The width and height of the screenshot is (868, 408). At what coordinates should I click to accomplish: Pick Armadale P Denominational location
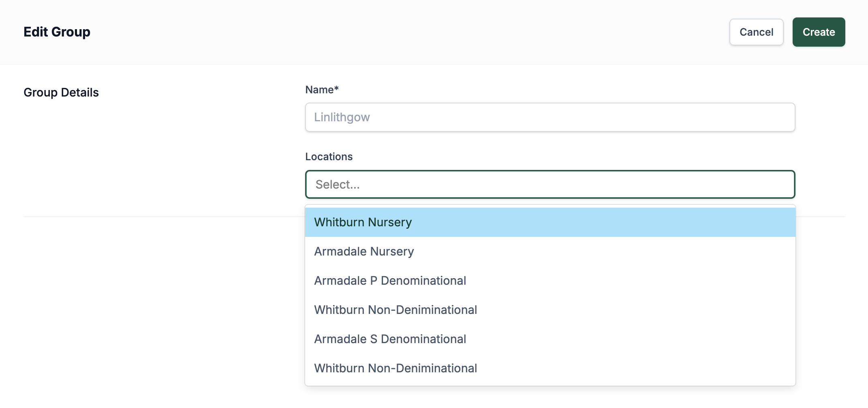550,281
